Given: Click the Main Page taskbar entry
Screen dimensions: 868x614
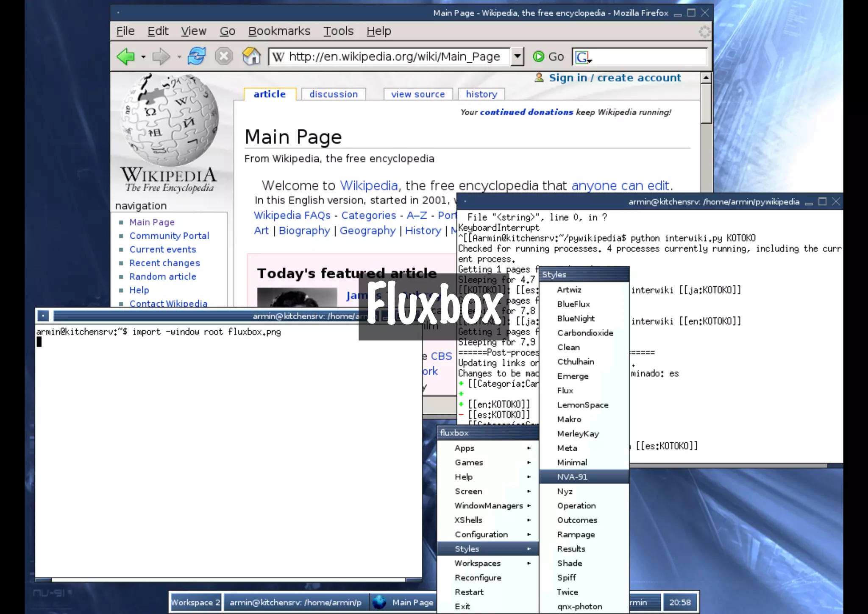Looking at the screenshot, I should [403, 602].
